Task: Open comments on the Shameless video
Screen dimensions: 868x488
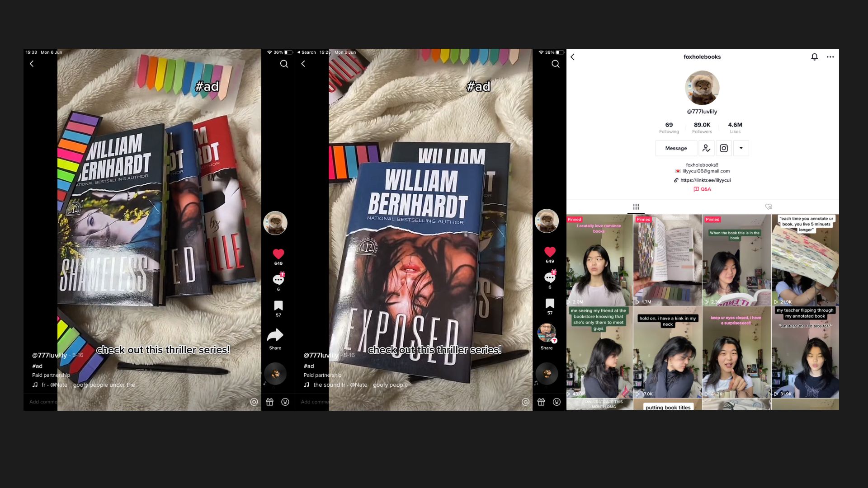Action: click(x=278, y=279)
